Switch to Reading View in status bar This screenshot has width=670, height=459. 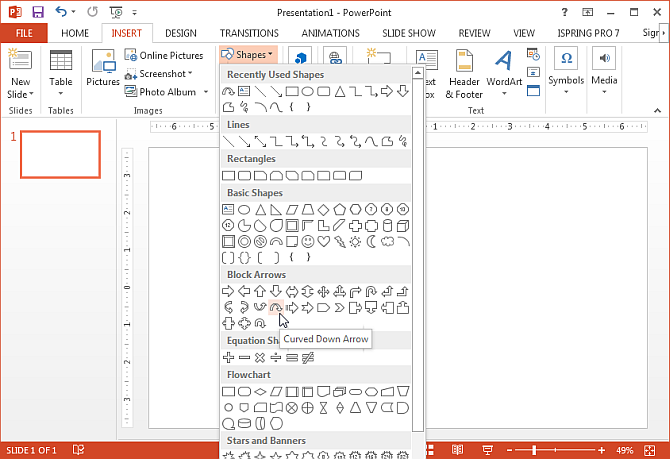point(457,450)
